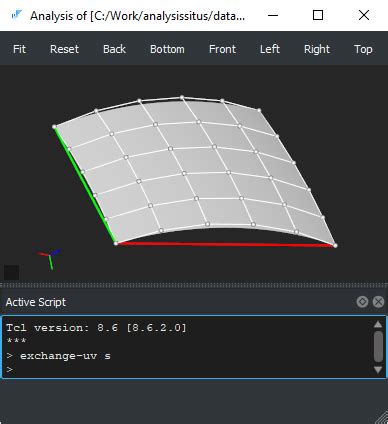
Task: Minimize the Analysis window
Action: click(273, 15)
